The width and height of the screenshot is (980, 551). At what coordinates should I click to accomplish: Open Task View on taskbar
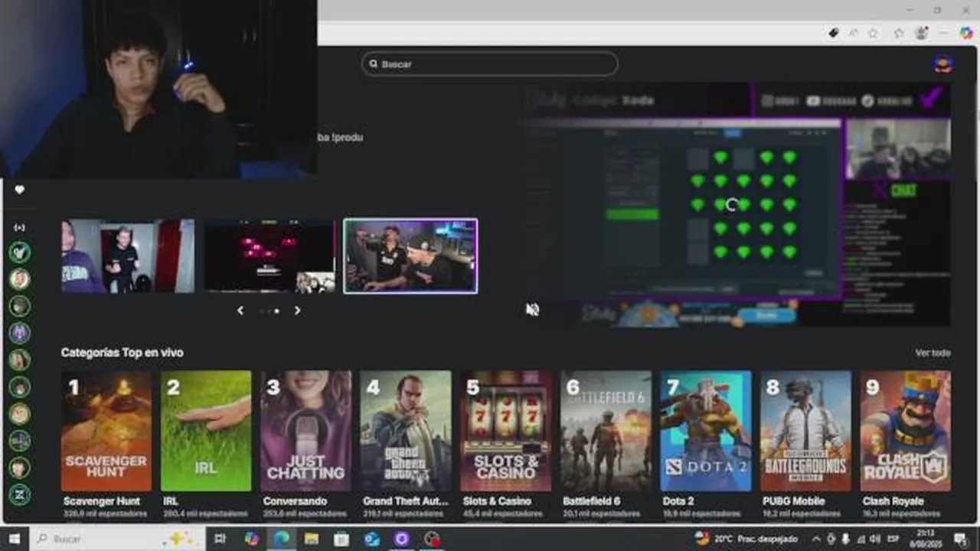[x=220, y=539]
